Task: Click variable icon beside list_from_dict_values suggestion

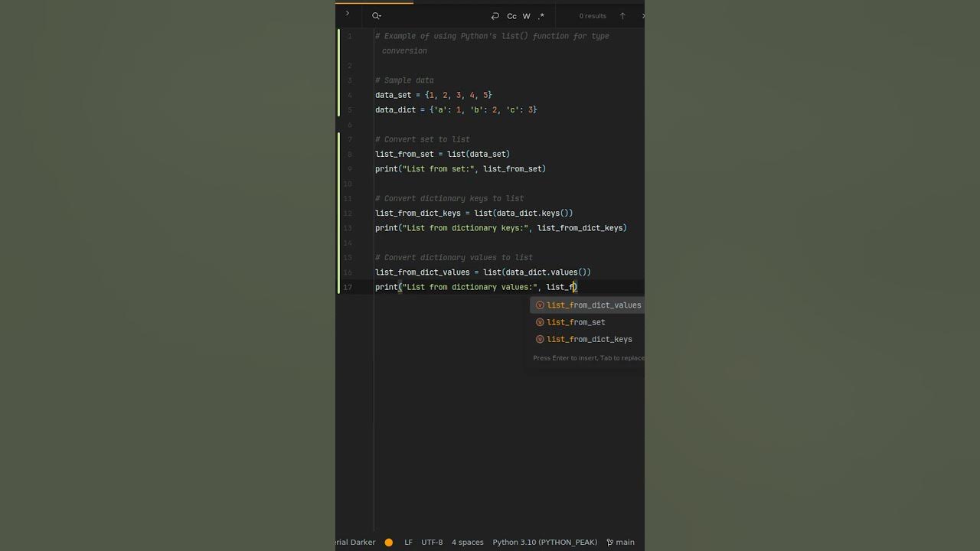Action: [x=540, y=305]
